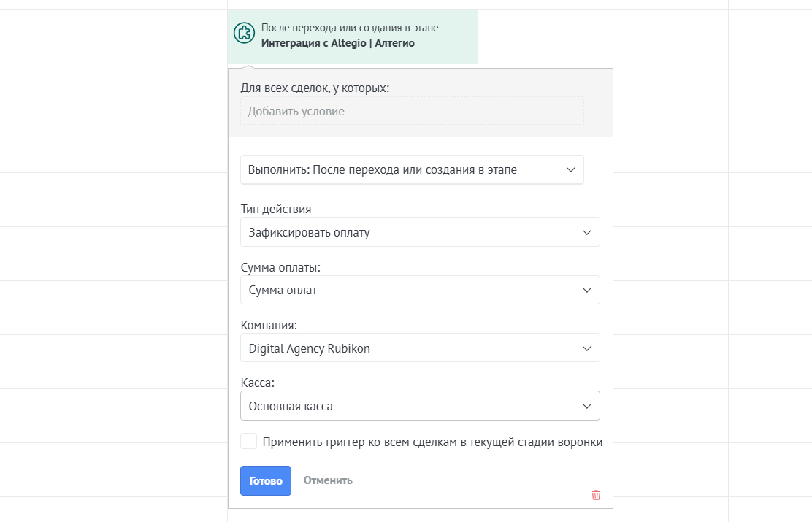The width and height of the screenshot is (812, 522).
Task: Check 'Применить триггер ко всем сделкам' checkbox
Action: tap(248, 441)
